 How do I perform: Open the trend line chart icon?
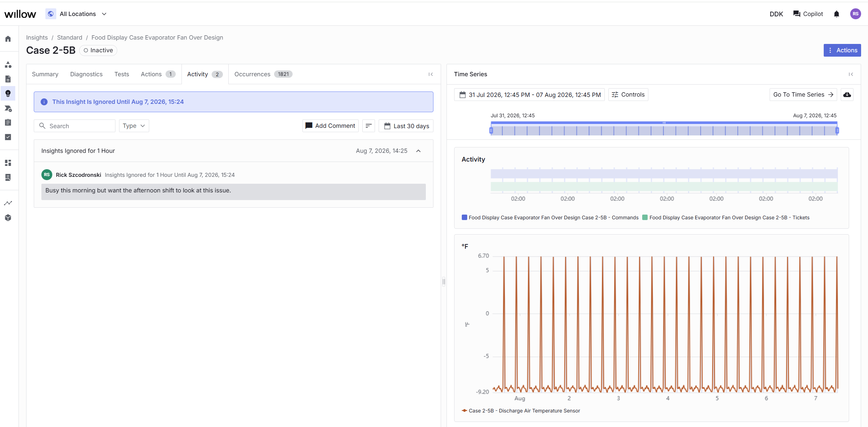[x=8, y=203]
